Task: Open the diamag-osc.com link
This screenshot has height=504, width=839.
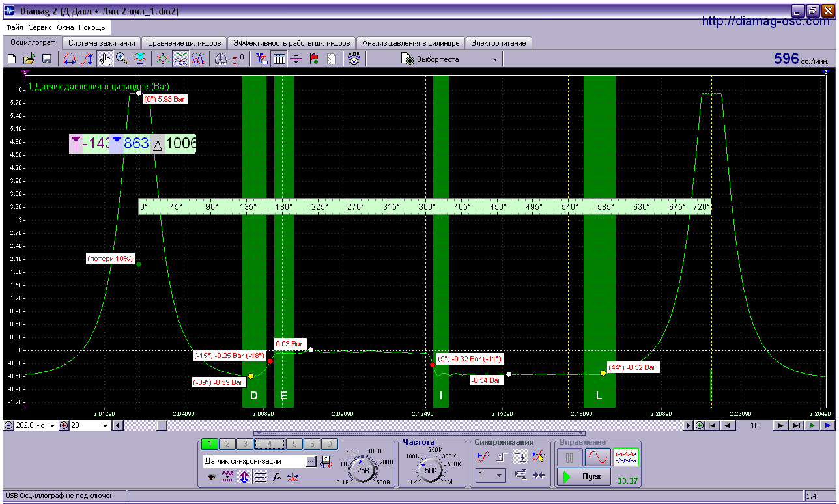Action: (x=766, y=21)
